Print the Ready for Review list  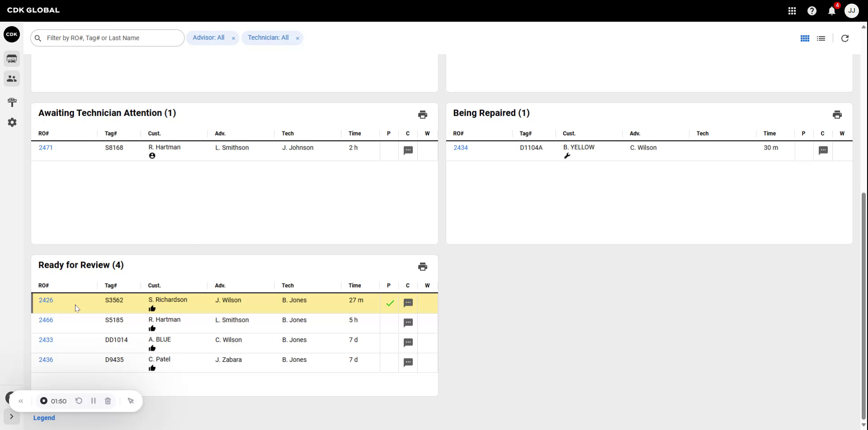(x=422, y=266)
